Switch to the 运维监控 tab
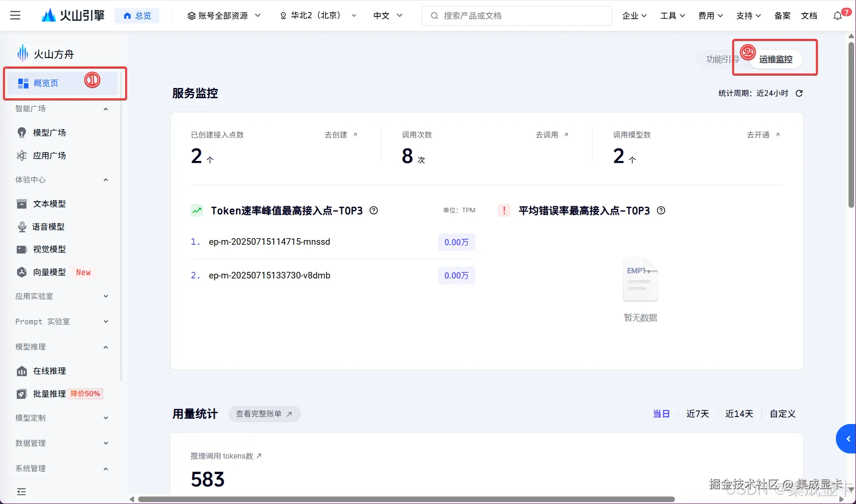Screen dimensions: 856x504 776,59
